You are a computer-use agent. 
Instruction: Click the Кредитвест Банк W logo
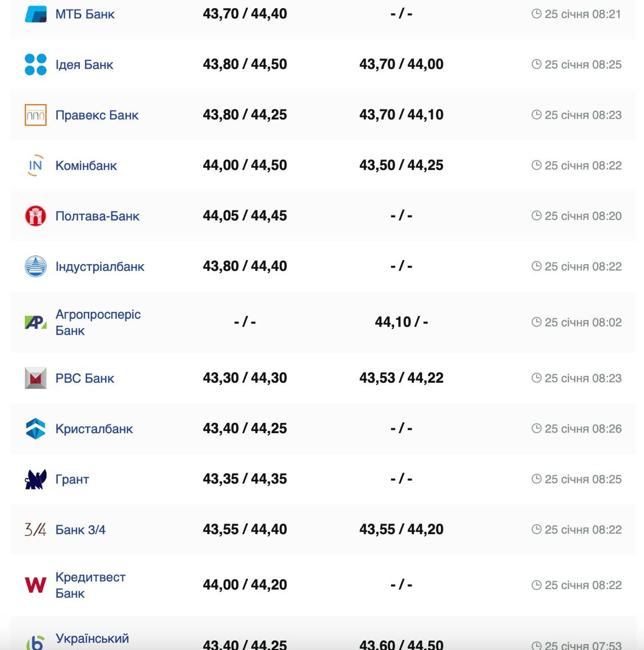[x=36, y=585]
